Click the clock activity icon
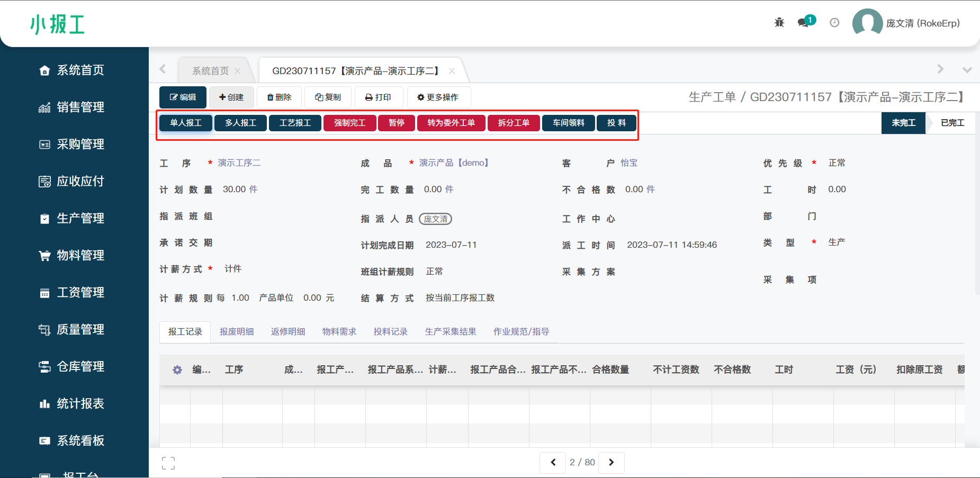The height and width of the screenshot is (478, 980). tap(834, 23)
